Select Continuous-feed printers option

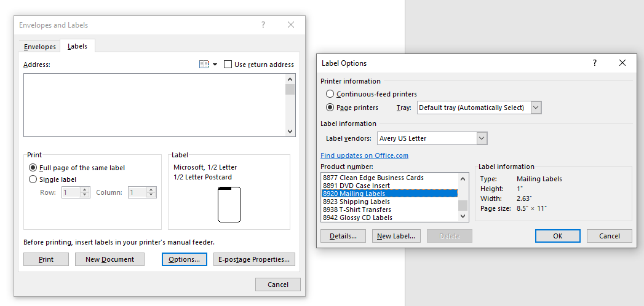tap(330, 94)
